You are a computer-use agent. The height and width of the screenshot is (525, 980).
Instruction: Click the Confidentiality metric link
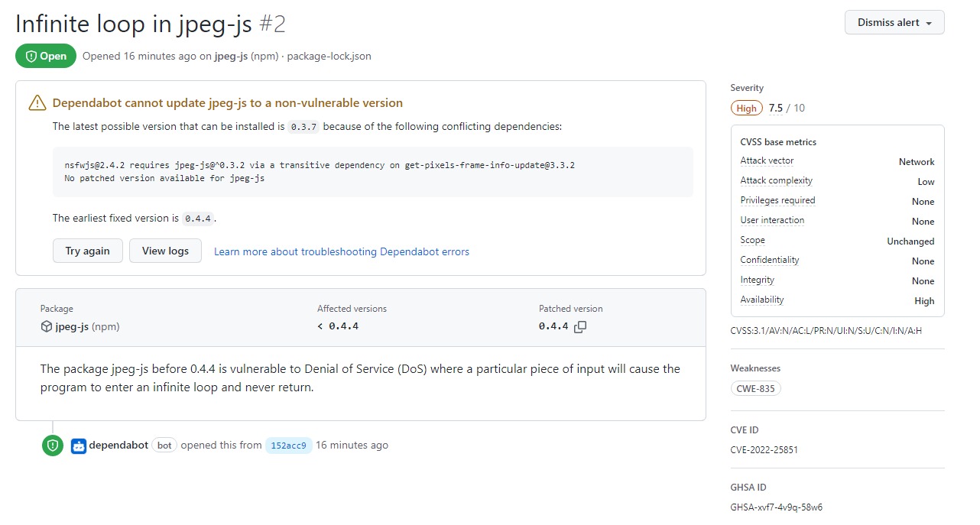[769, 260]
